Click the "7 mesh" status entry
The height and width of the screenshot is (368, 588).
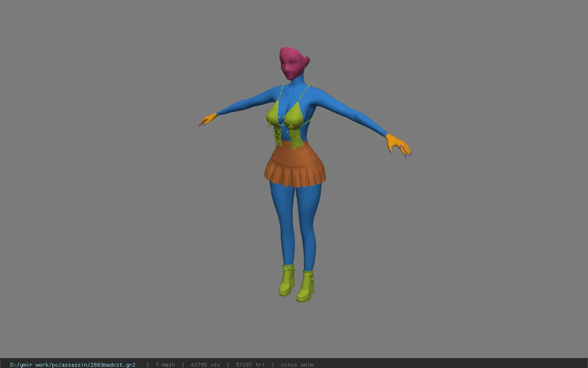coord(165,365)
